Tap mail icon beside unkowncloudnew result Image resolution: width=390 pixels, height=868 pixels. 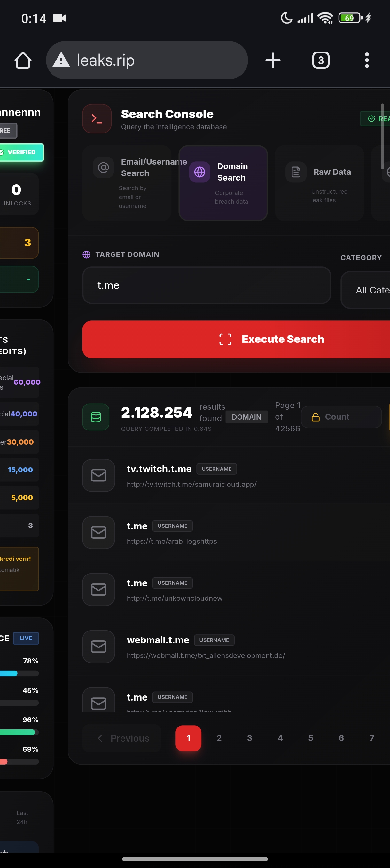tap(98, 589)
